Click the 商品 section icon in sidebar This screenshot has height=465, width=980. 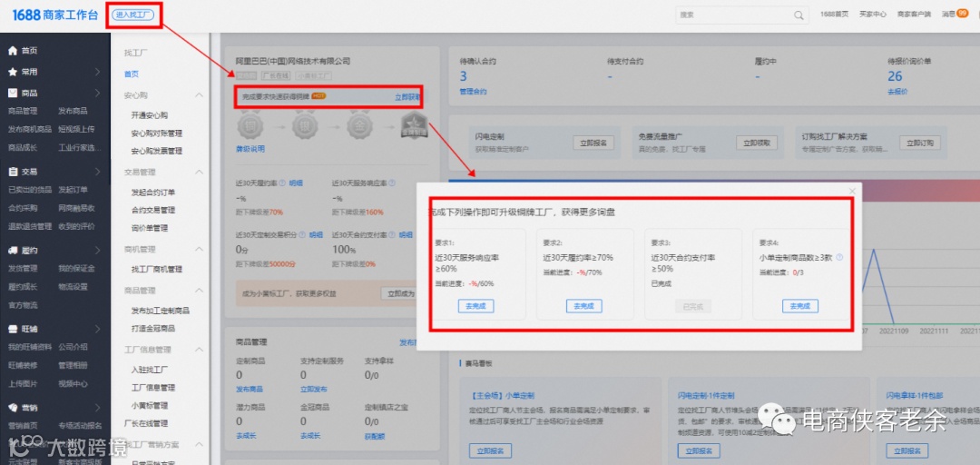point(13,93)
